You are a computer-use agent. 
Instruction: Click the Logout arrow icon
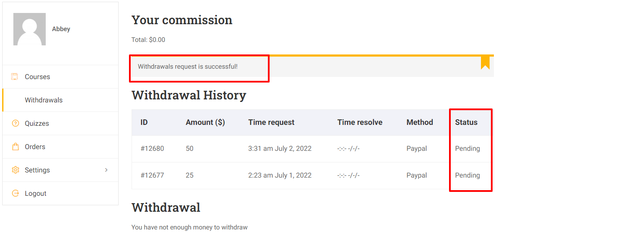tap(16, 193)
